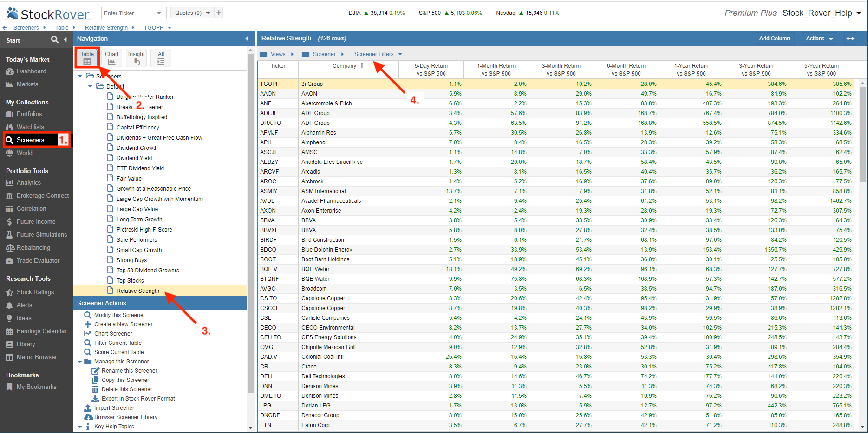Select the Relative Strength screener

click(137, 291)
